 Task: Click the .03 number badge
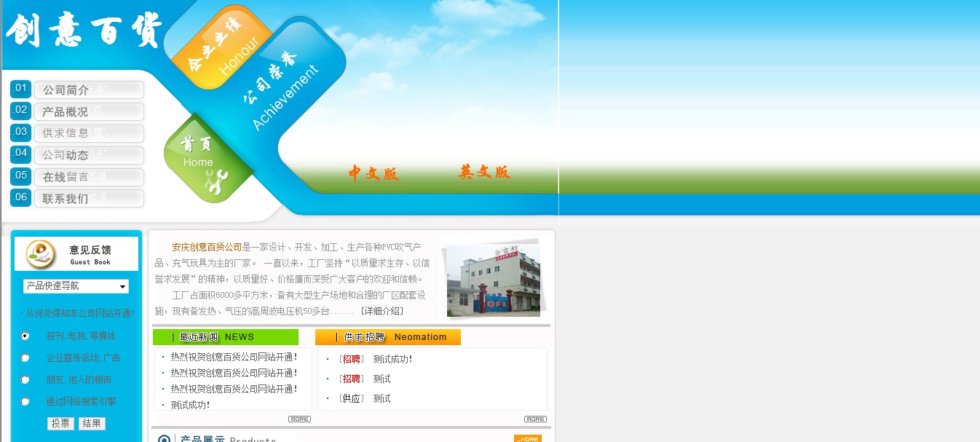pyautogui.click(x=20, y=133)
